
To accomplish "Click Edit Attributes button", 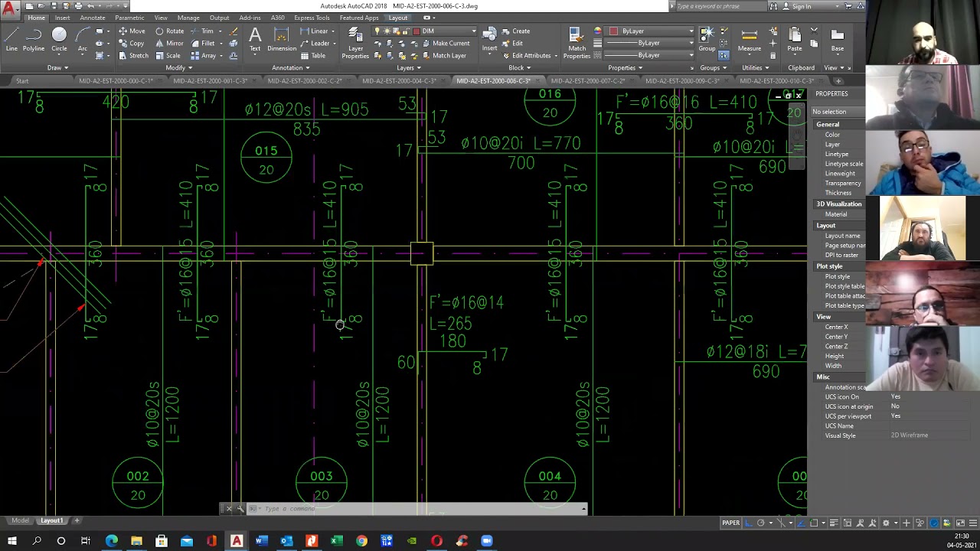I will coord(526,56).
